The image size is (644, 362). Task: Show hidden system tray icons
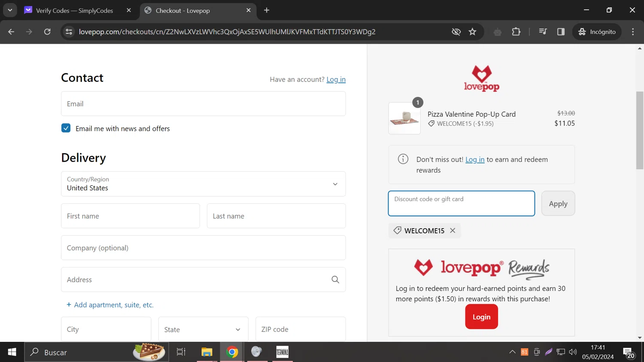click(512, 352)
